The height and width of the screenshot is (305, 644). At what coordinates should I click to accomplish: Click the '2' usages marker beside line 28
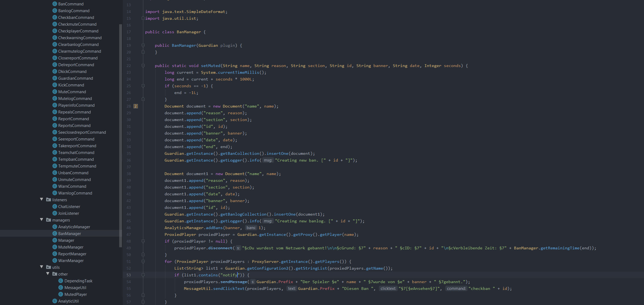pos(135,106)
